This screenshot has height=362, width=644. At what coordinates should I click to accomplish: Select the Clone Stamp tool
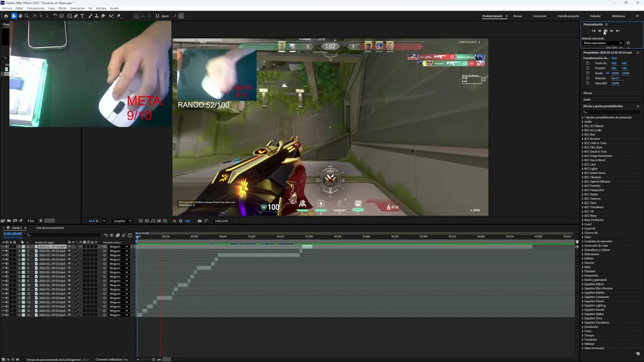point(97,16)
